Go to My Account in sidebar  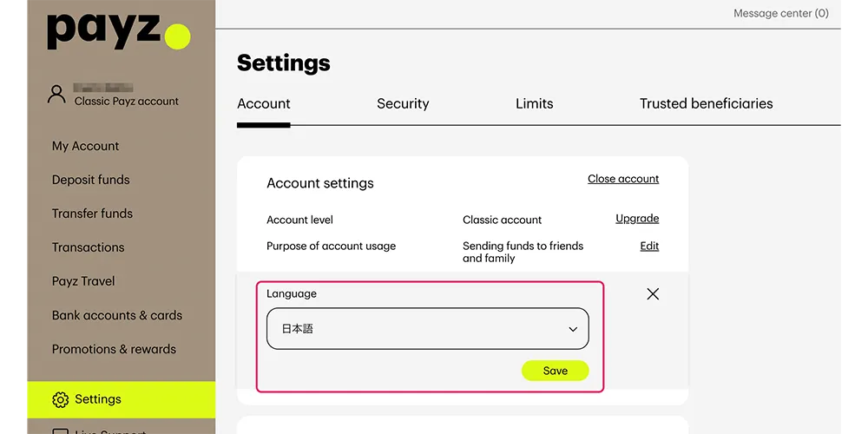click(x=85, y=146)
